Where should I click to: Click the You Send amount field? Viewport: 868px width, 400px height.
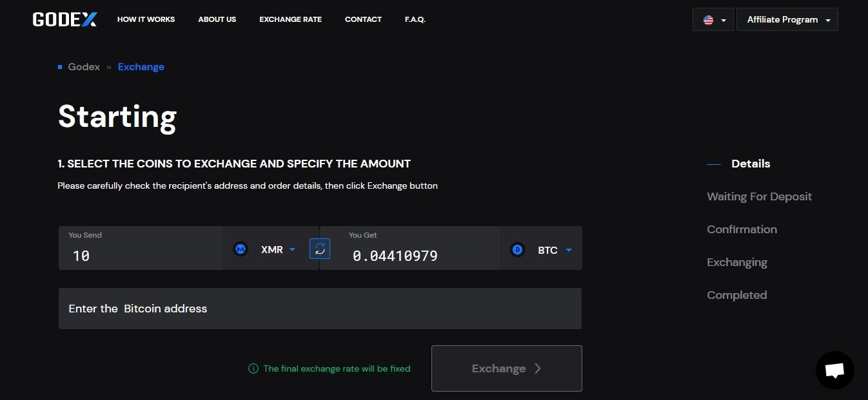pyautogui.click(x=141, y=248)
